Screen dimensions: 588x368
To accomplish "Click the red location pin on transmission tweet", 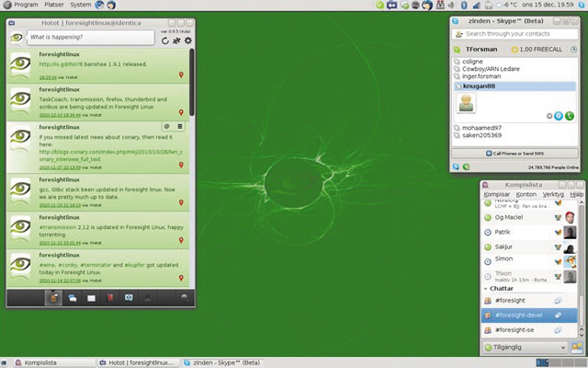I will [x=181, y=240].
